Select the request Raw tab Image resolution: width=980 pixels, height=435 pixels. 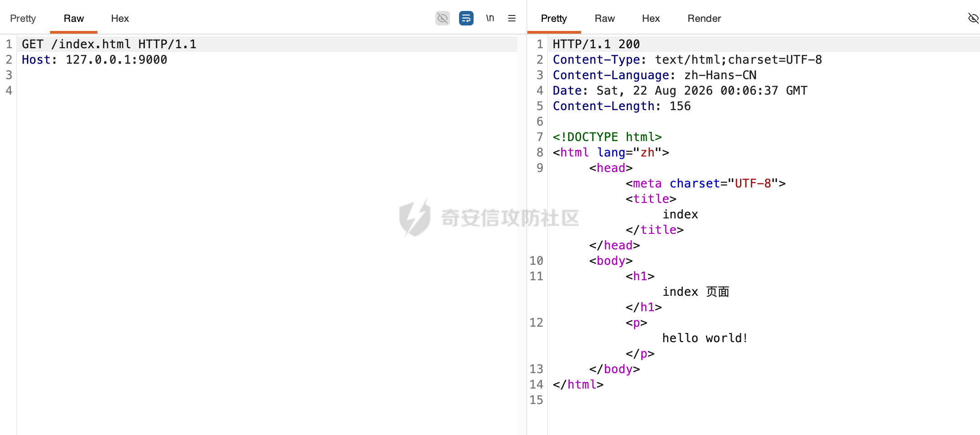click(x=74, y=18)
